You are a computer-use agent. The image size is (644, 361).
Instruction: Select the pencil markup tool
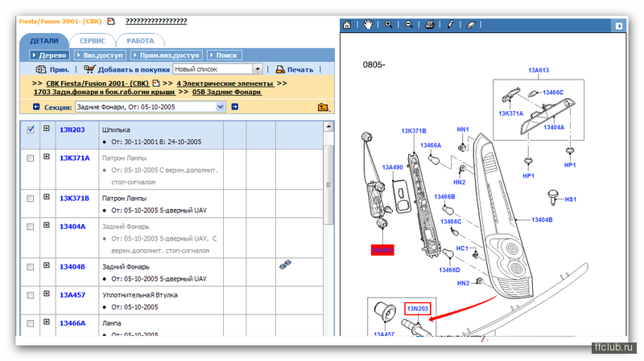point(450,25)
